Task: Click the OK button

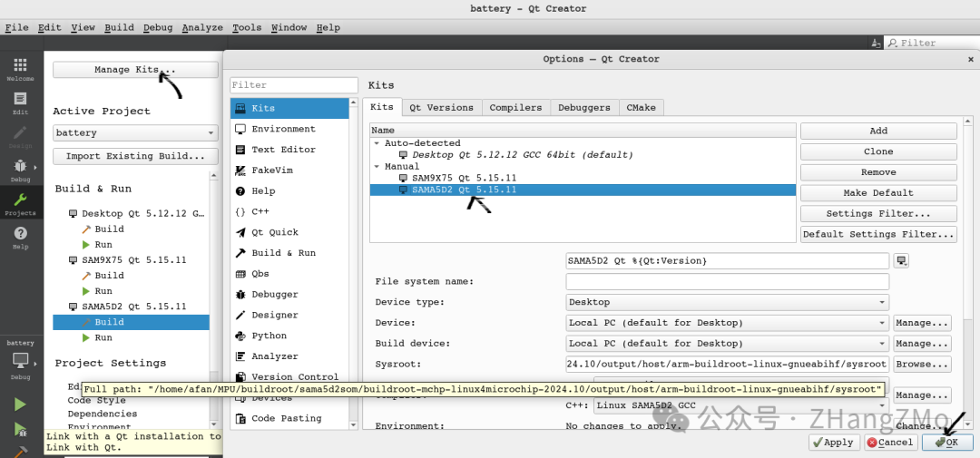Action: tap(946, 443)
